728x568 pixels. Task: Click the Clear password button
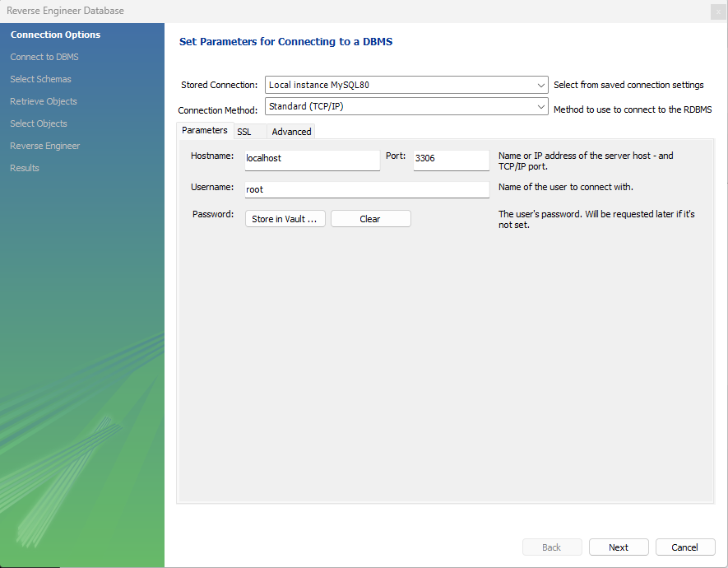coord(370,219)
